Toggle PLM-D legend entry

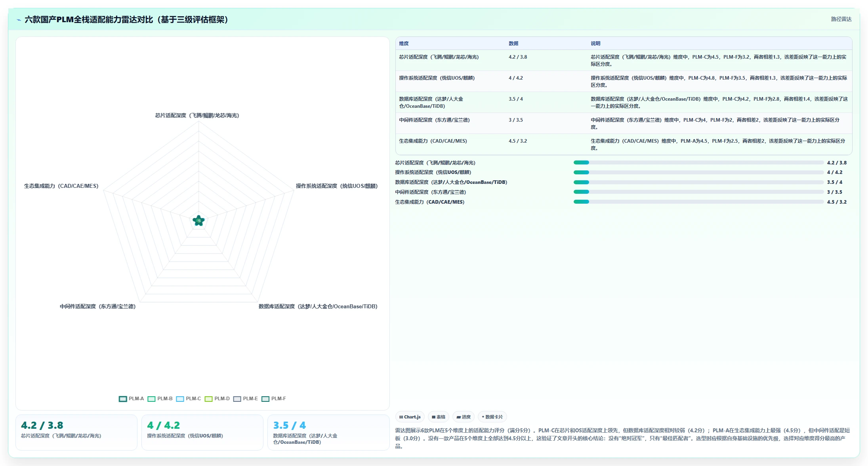[x=217, y=399]
